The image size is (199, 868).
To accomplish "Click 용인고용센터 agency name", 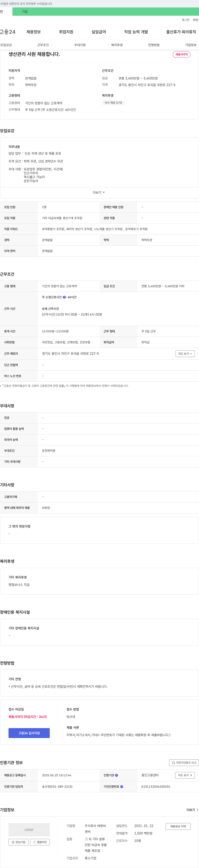I will click(x=150, y=775).
